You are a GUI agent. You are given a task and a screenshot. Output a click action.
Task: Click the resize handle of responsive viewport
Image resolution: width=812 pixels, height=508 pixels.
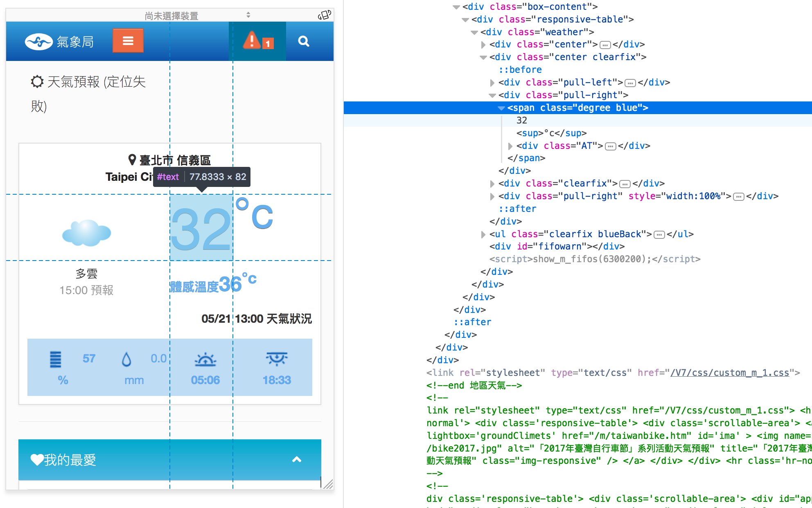coord(328,484)
